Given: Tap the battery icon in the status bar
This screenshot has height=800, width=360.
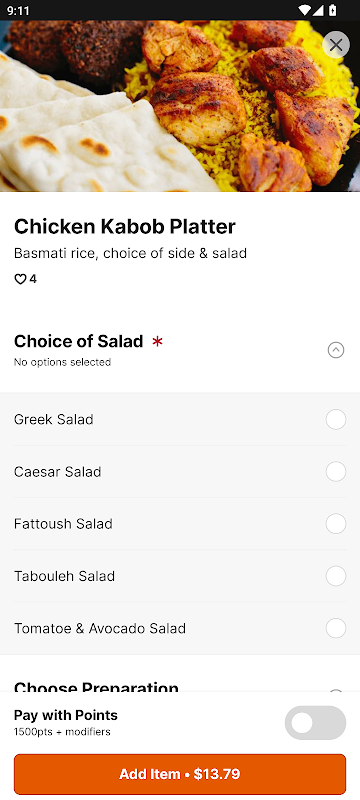Looking at the screenshot, I should 332,10.
